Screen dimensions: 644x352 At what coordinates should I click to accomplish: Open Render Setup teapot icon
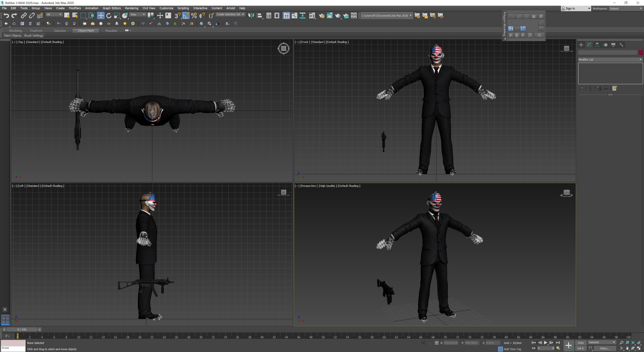321,15
